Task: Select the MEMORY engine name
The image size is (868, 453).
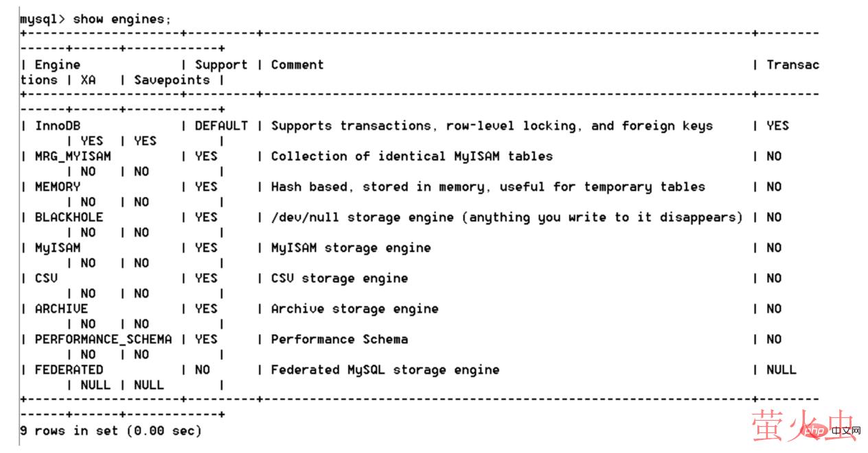Action: point(58,187)
